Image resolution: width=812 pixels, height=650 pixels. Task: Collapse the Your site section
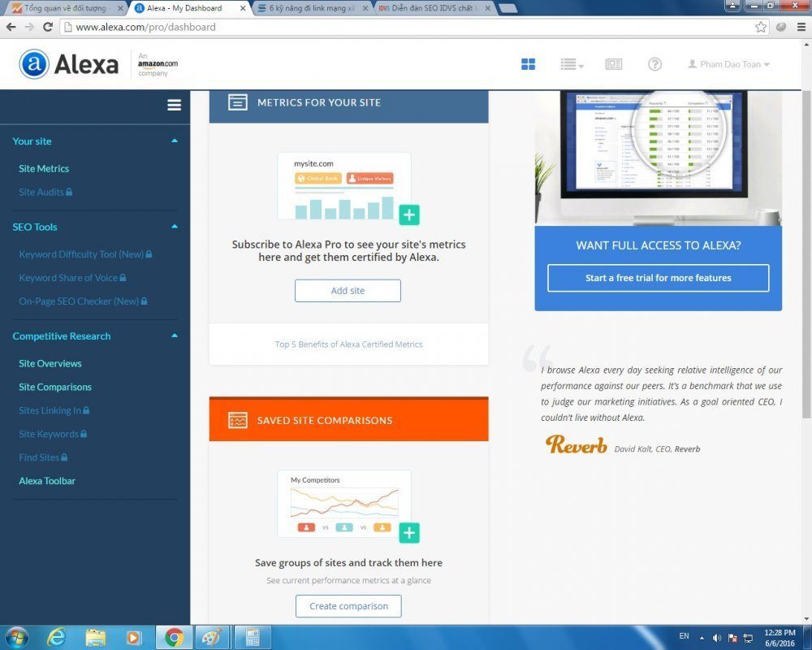pos(175,141)
